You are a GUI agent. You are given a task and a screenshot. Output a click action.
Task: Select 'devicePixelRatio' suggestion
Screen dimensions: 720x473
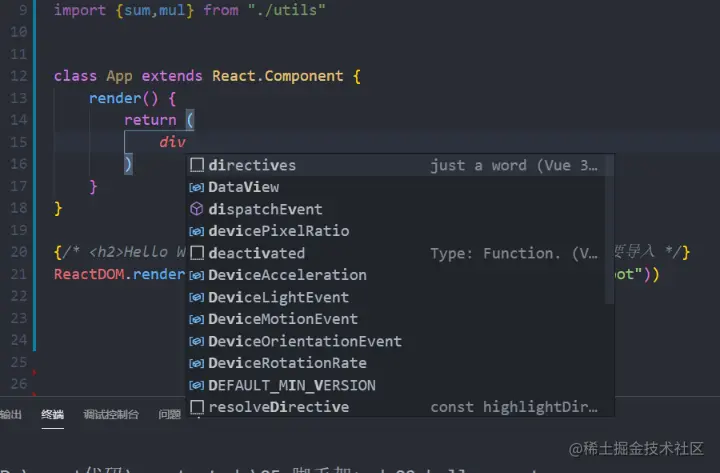click(396, 231)
